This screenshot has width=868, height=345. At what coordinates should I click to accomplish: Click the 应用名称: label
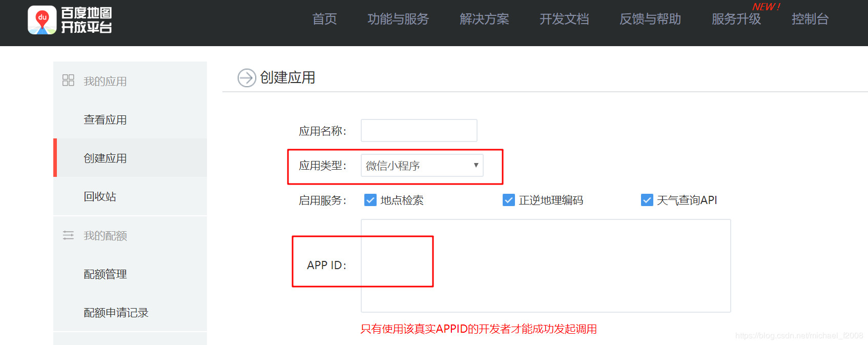pos(322,131)
